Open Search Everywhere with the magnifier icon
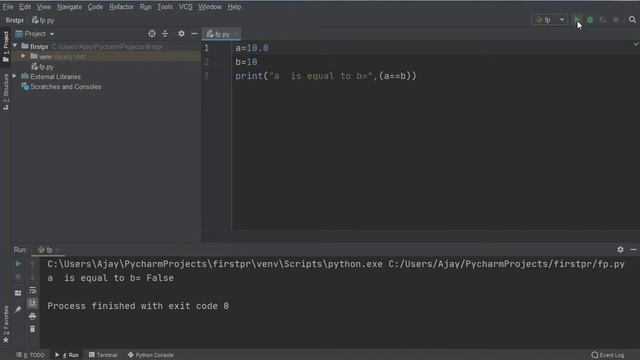The width and height of the screenshot is (640, 360). (x=632, y=20)
